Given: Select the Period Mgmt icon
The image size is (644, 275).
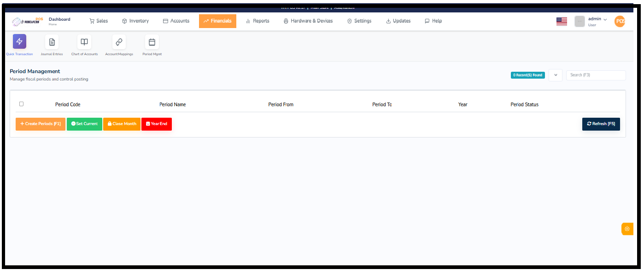Looking at the screenshot, I should point(152,41).
